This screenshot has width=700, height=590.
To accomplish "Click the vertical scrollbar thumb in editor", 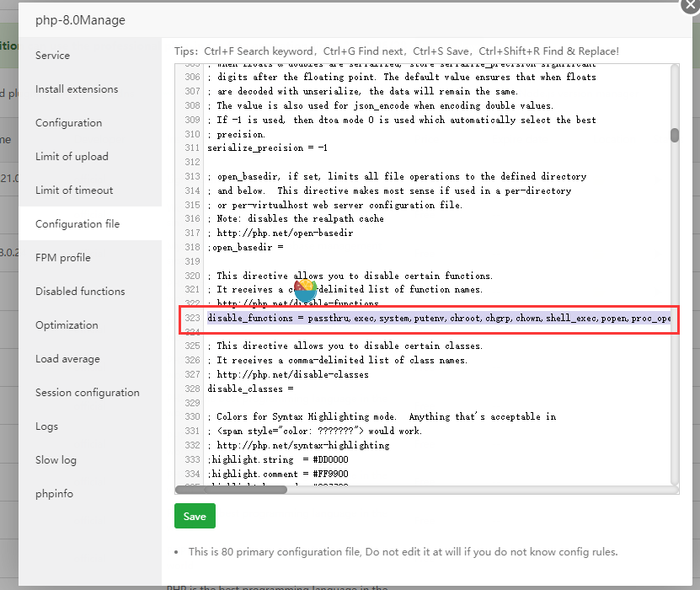I will [675, 135].
